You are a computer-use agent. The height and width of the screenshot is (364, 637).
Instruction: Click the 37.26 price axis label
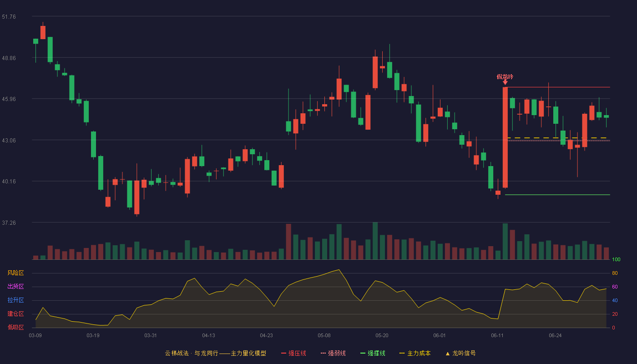9,222
